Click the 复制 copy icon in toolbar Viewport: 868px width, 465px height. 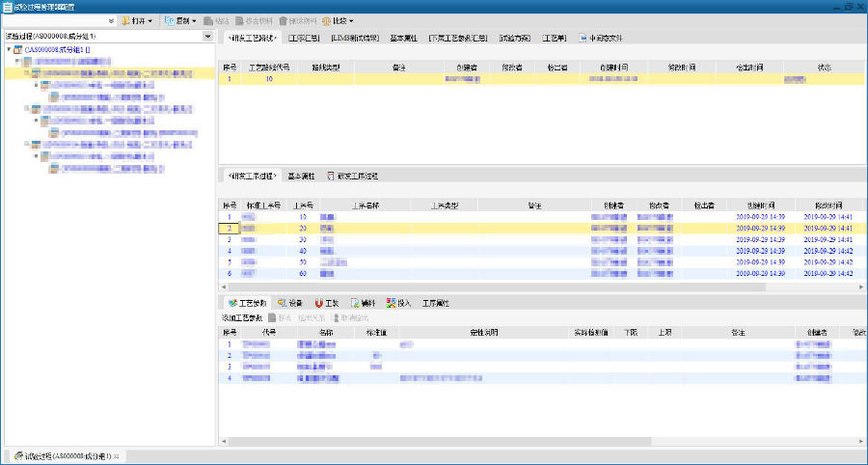tap(171, 20)
